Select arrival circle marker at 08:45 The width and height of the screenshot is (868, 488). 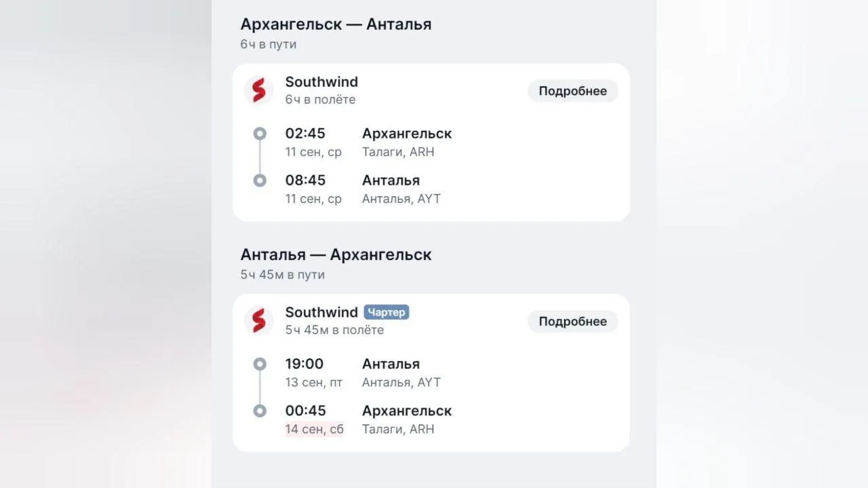point(260,181)
